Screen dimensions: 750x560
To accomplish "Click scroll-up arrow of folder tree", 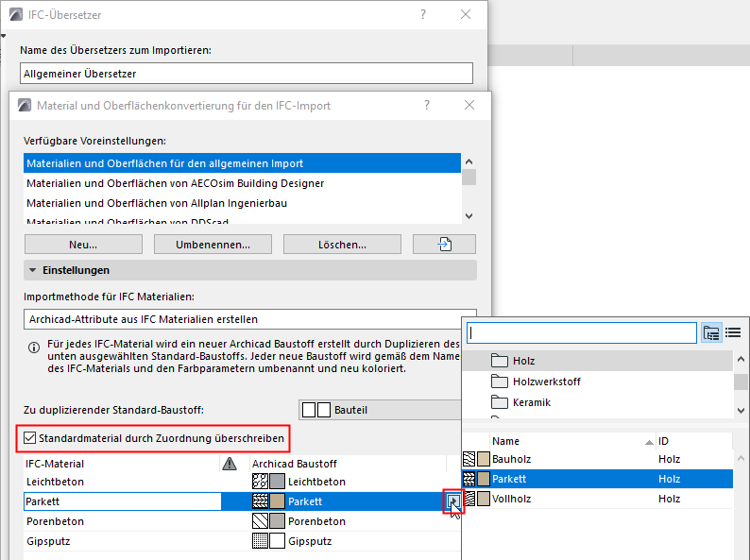I will (x=741, y=359).
